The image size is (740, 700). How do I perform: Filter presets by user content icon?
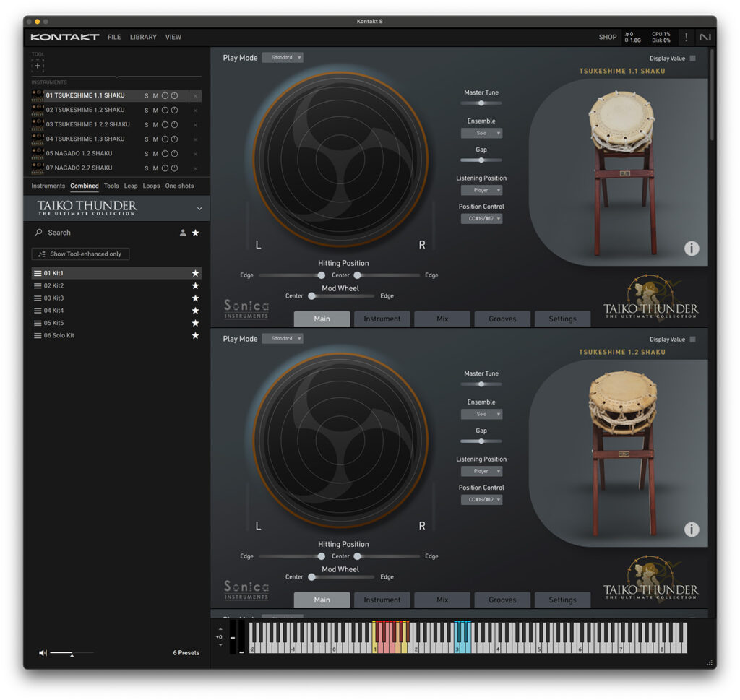coord(183,233)
